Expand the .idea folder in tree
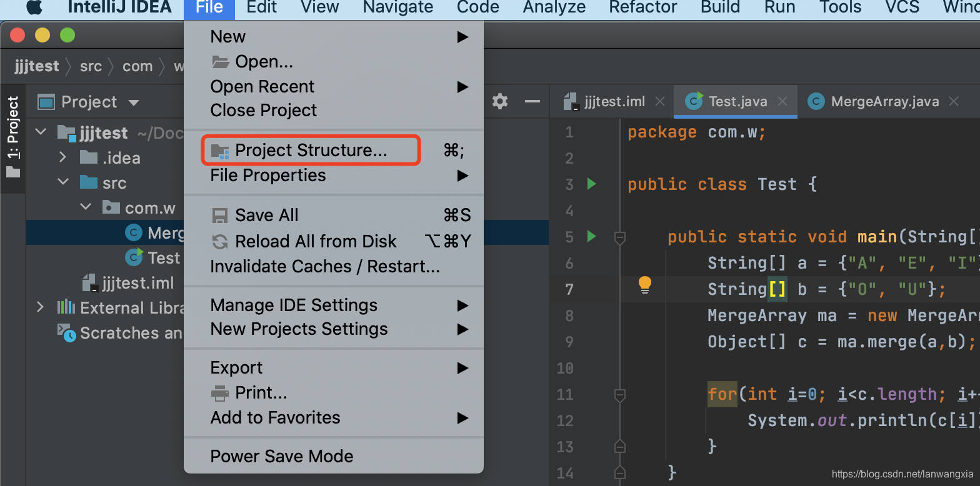The image size is (980, 486). coord(62,157)
